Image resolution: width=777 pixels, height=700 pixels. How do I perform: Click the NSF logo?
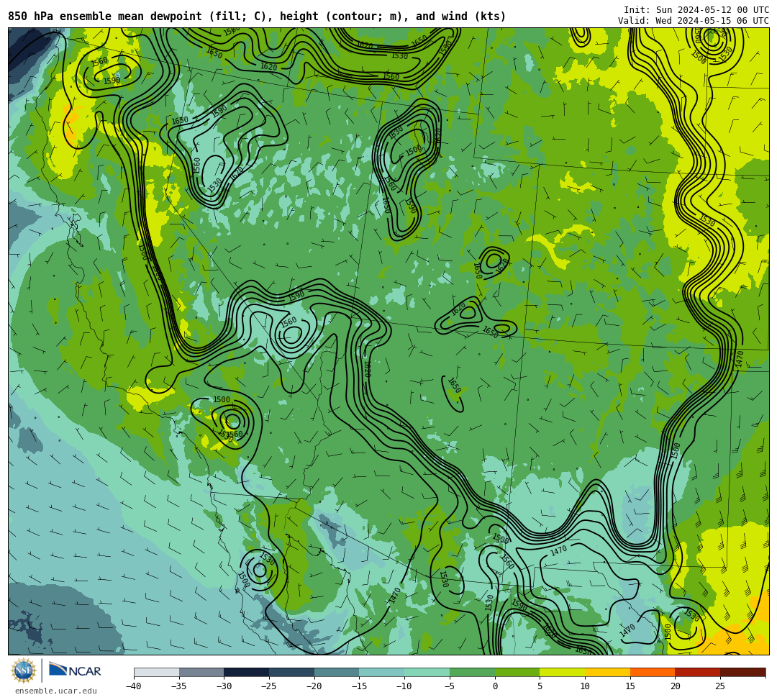click(x=24, y=671)
